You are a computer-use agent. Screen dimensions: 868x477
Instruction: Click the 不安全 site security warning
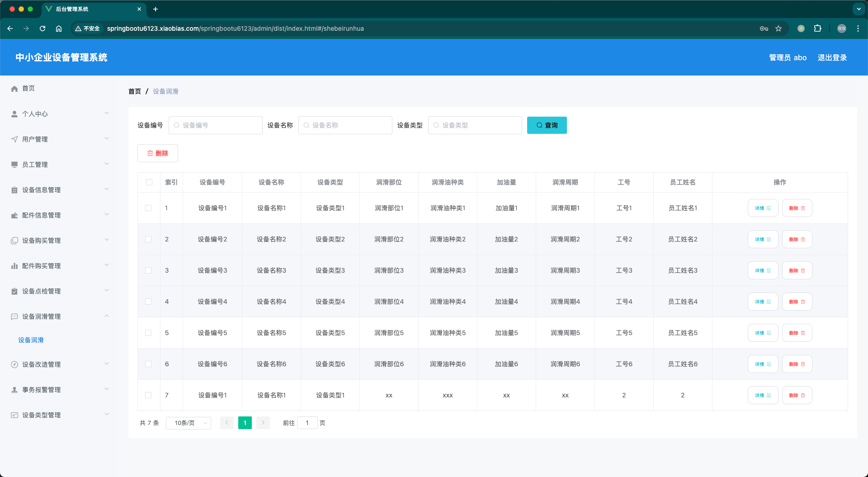[x=87, y=28]
